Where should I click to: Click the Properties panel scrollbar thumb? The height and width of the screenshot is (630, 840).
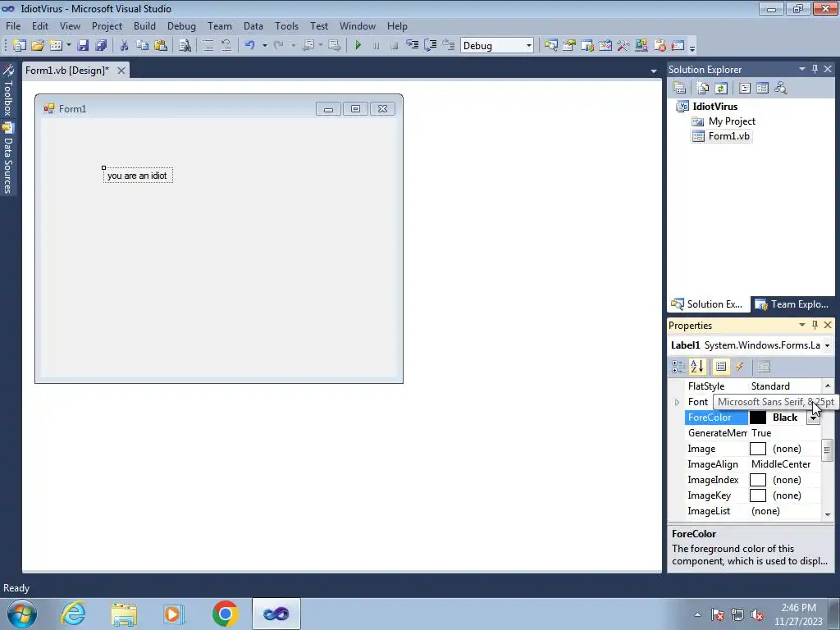(x=827, y=450)
